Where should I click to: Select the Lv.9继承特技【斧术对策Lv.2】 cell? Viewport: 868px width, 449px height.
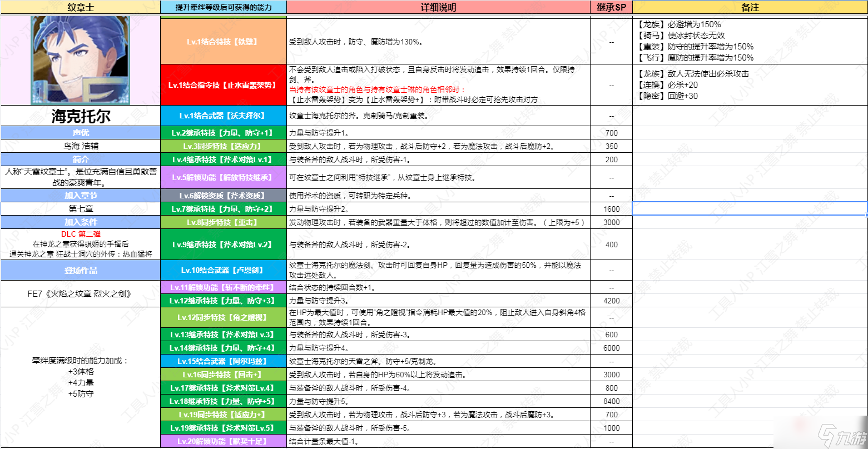coord(224,245)
